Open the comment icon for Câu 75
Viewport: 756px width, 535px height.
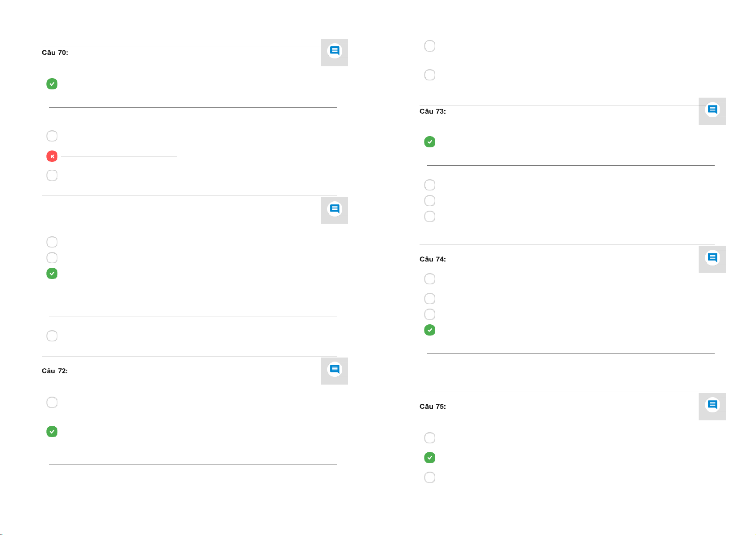(x=712, y=406)
